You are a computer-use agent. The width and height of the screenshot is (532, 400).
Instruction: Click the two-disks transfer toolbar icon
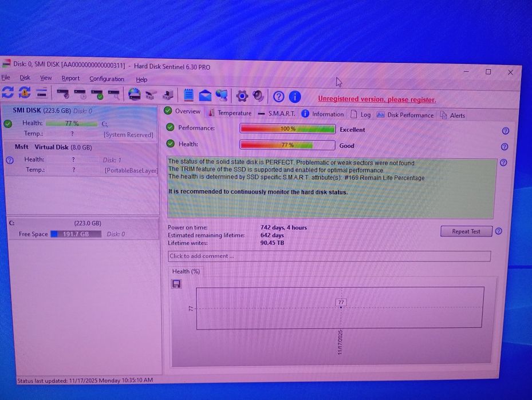[151, 95]
